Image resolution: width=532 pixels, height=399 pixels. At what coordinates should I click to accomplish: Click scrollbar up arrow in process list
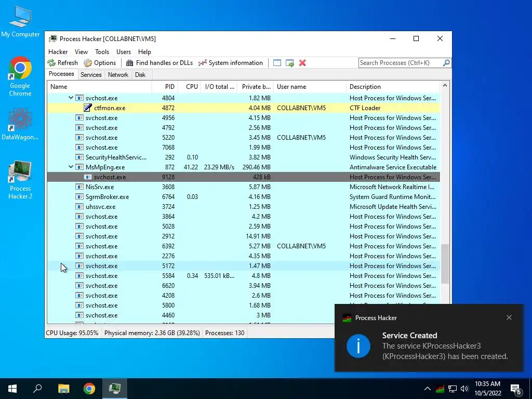tap(445, 86)
